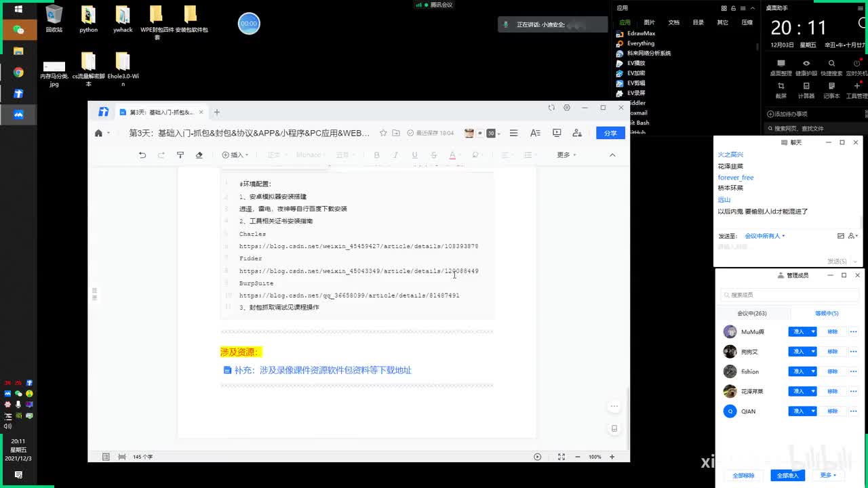Switch to 等候中(5) tab
868x488 pixels.
827,313
